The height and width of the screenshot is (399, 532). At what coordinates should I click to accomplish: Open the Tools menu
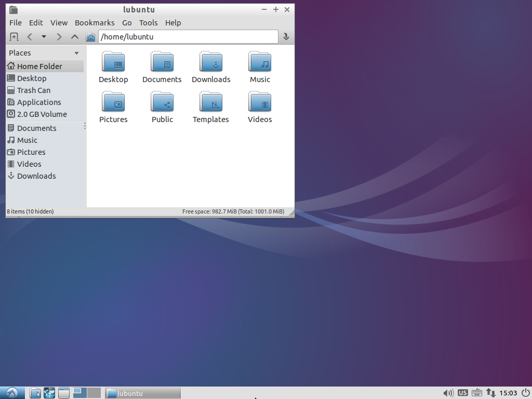(148, 23)
